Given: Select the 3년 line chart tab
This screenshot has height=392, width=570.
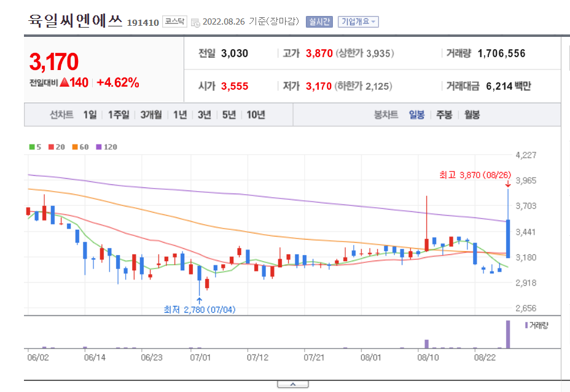Looking at the screenshot, I should click(x=205, y=115).
